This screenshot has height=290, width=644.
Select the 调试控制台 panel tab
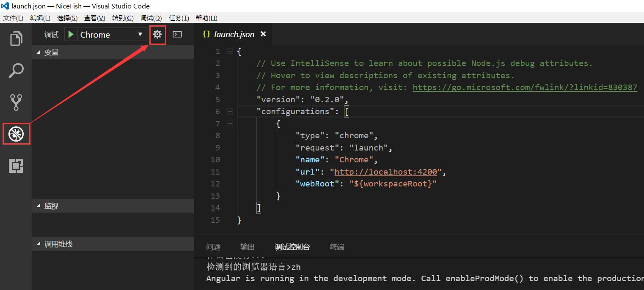click(292, 247)
